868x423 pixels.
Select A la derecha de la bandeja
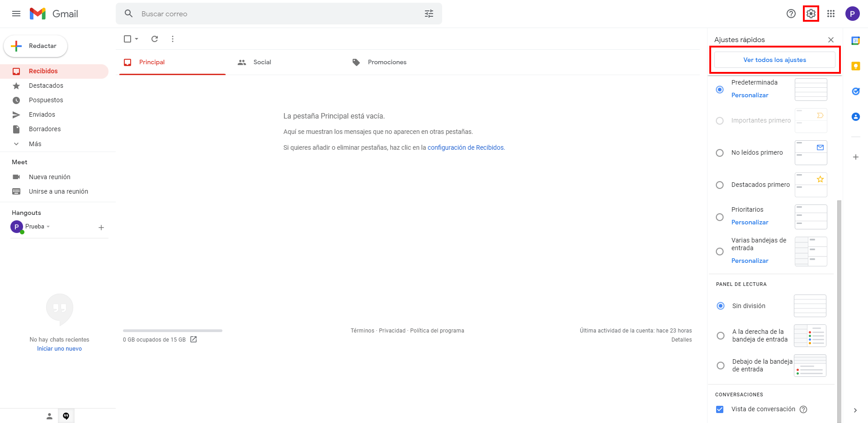pos(721,336)
